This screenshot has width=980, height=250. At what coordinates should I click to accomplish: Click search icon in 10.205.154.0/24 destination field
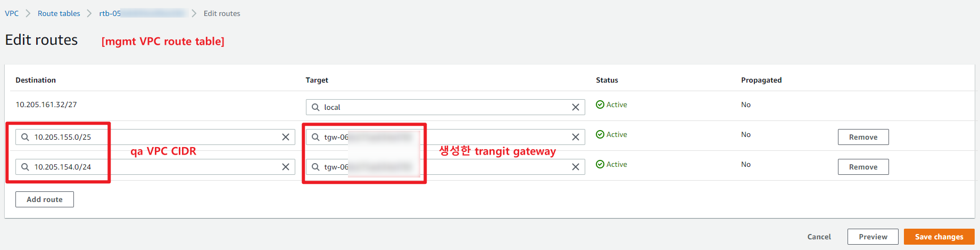coord(25,167)
